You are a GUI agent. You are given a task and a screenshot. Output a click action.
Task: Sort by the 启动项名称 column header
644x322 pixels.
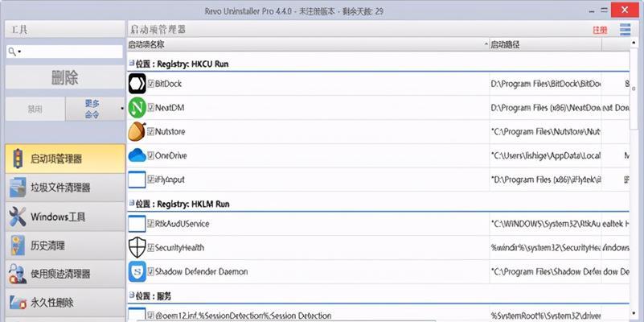click(309, 44)
